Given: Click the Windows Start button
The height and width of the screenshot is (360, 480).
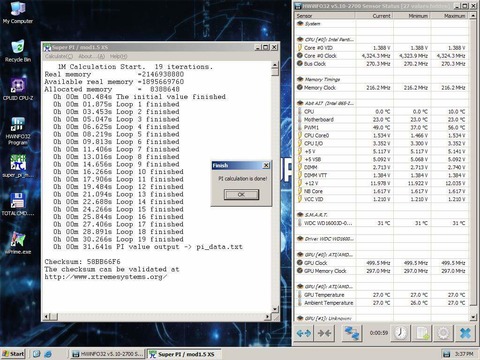Looking at the screenshot, I should tap(13, 354).
